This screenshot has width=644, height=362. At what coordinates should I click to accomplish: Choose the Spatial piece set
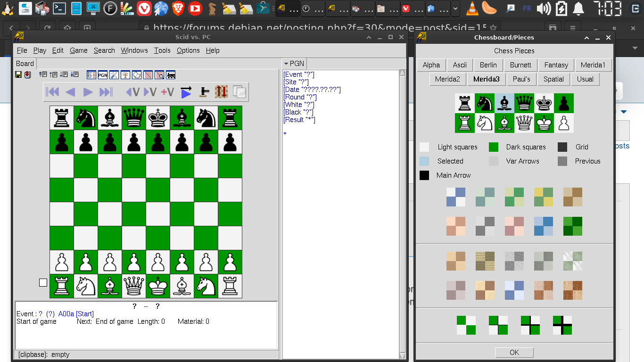[553, 79]
